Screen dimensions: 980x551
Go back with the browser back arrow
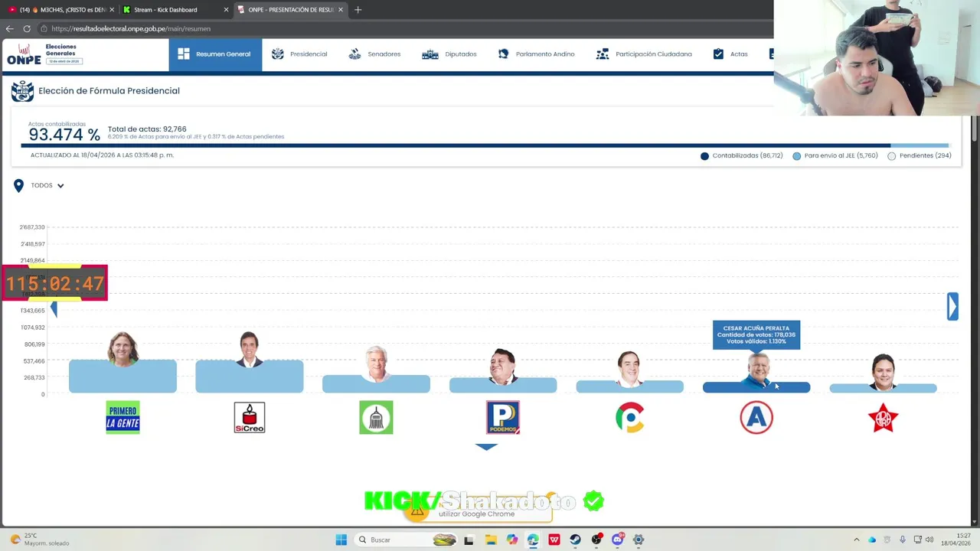(9, 28)
